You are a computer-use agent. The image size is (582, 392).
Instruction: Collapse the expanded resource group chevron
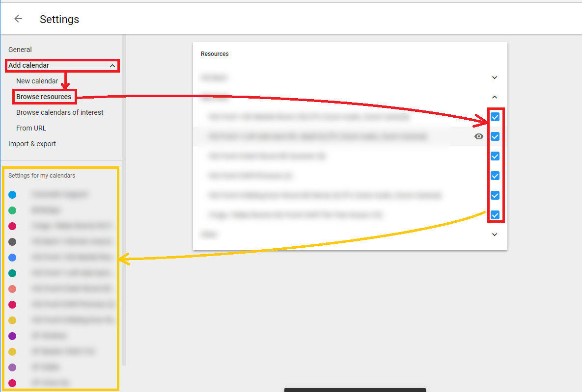coord(495,97)
